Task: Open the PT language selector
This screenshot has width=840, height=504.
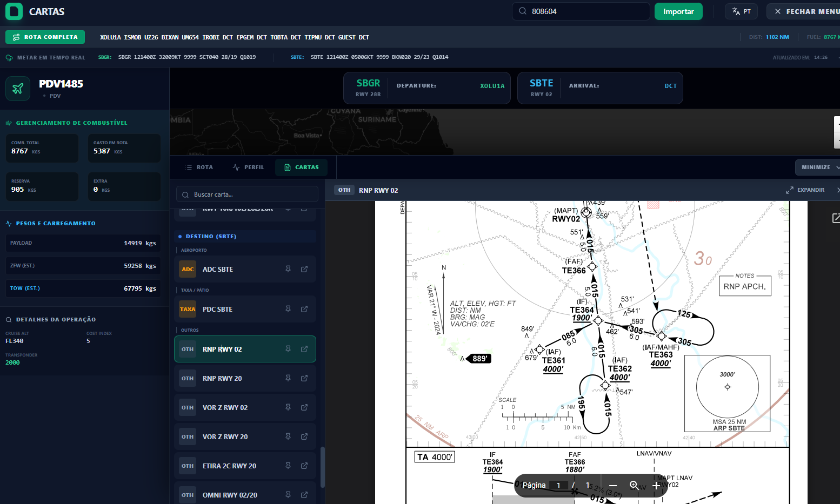Action: (741, 11)
